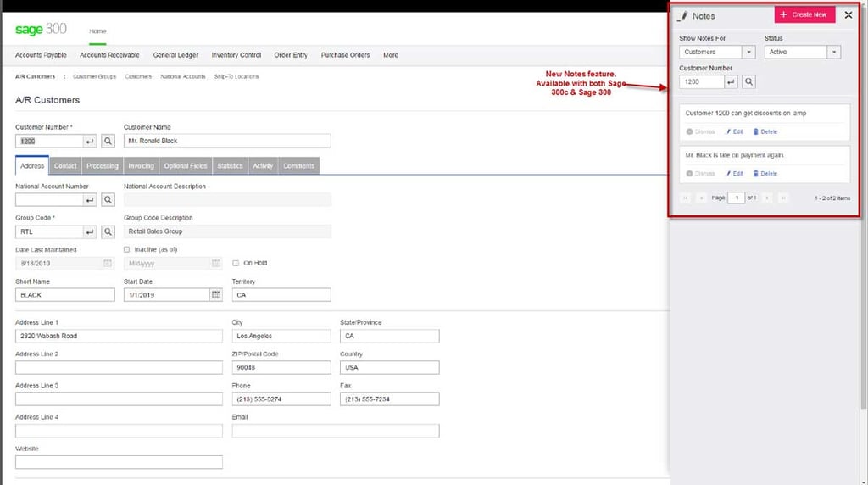Open the Ship-To Locations link
Image resolution: width=868 pixels, height=485 pixels.
pyautogui.click(x=236, y=77)
